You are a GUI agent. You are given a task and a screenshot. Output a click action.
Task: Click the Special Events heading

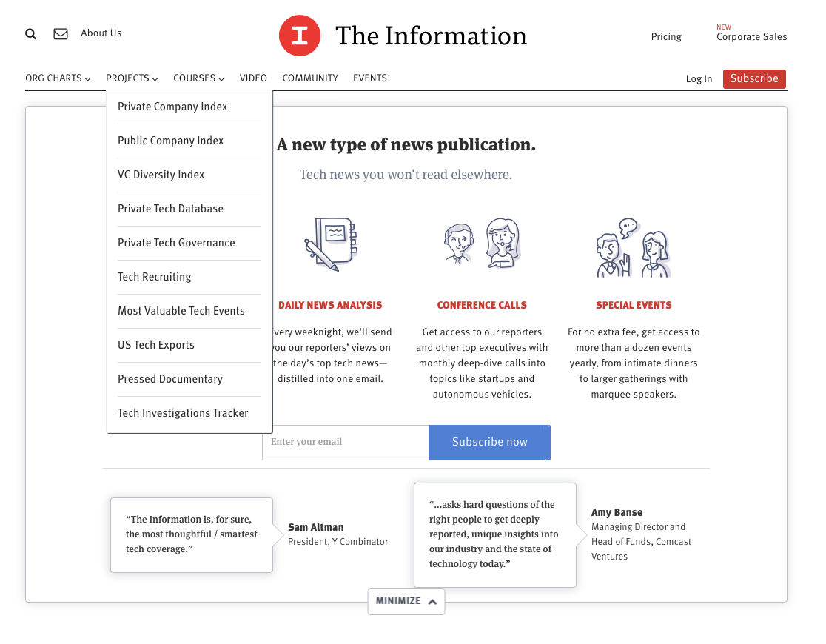pos(634,306)
